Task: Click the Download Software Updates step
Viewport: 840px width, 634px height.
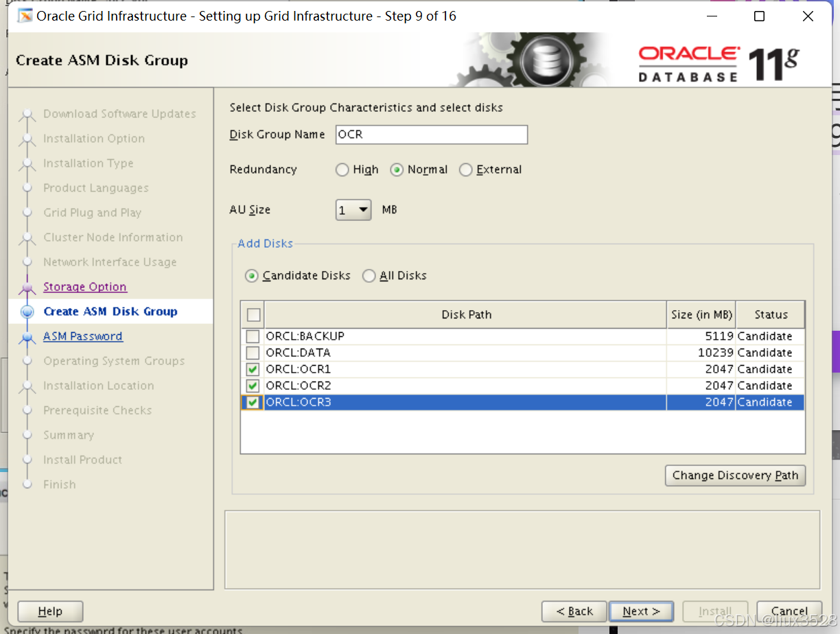Action: coord(119,114)
